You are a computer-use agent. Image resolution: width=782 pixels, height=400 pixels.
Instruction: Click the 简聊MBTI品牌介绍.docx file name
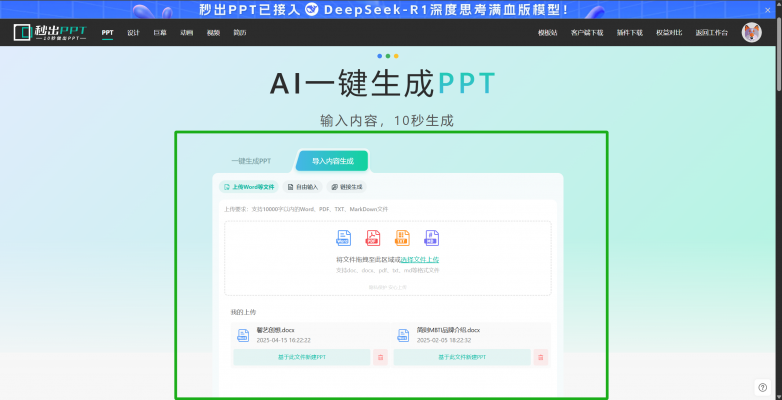tap(448, 330)
